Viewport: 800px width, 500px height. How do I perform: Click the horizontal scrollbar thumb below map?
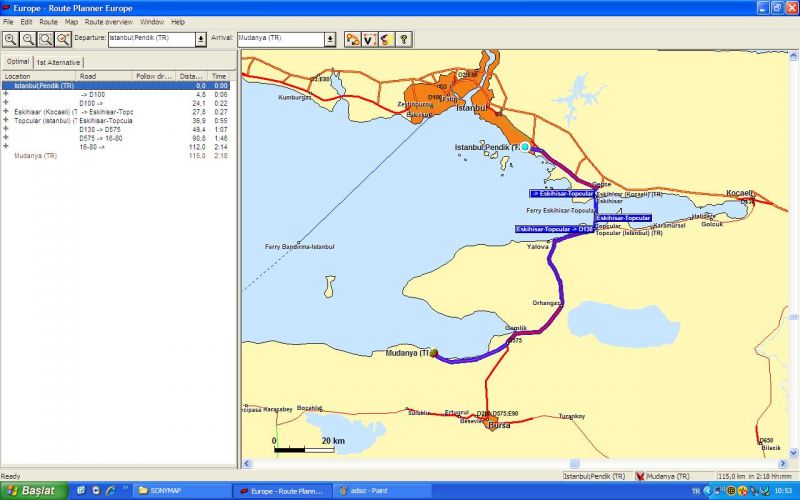click(x=574, y=463)
